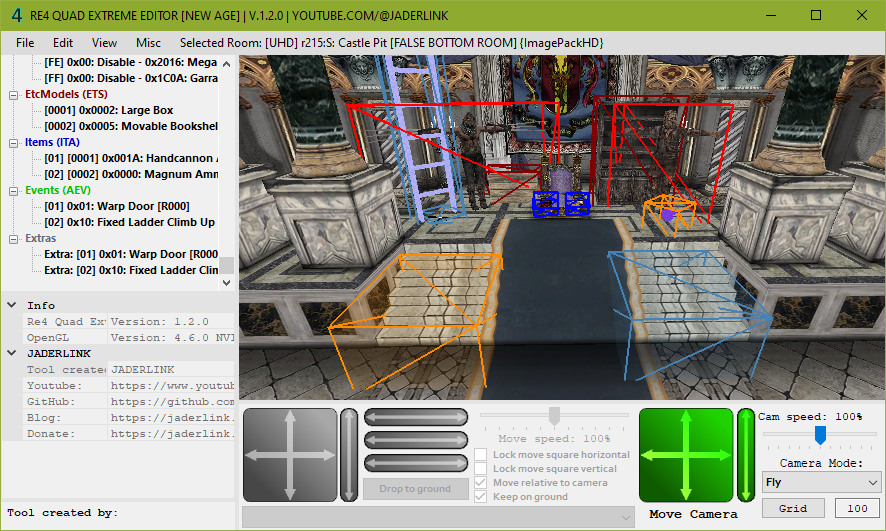
Task: Select tree item 0x0005: Movable Bookshelf
Action: point(131,127)
